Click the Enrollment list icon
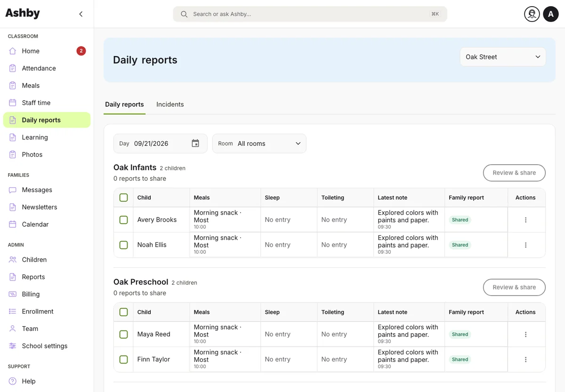 pos(13,312)
